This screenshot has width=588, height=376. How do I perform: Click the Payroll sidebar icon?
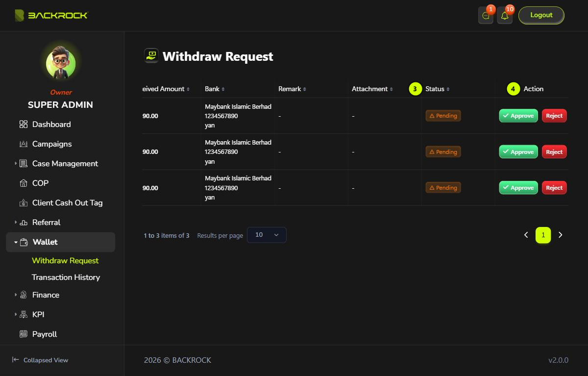point(24,334)
